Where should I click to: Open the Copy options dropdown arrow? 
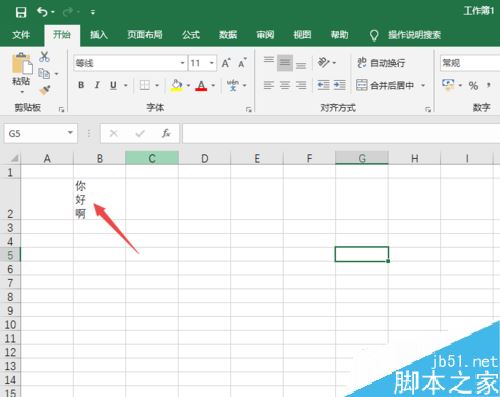(x=56, y=74)
